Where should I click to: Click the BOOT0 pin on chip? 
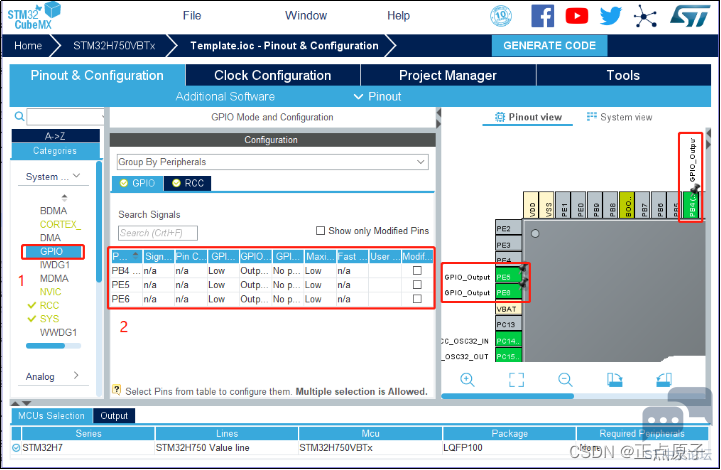pos(627,204)
